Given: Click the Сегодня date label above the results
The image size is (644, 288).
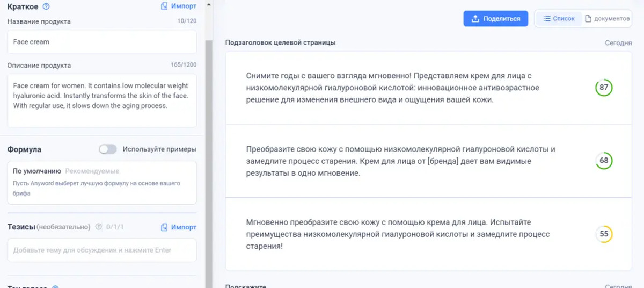Looking at the screenshot, I should [618, 42].
